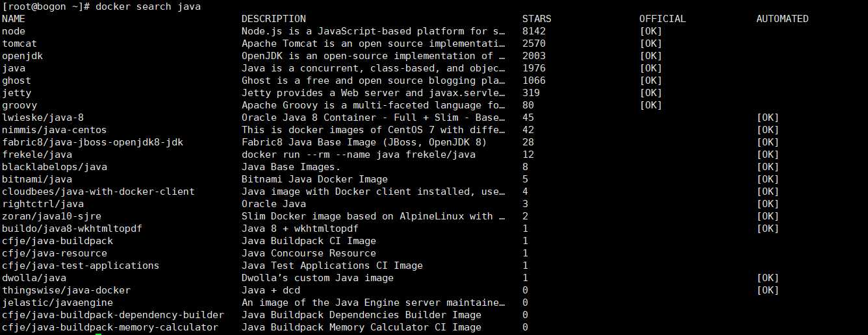Select the 'bitnami/java' image name
The width and height of the screenshot is (868, 335).
(37, 179)
